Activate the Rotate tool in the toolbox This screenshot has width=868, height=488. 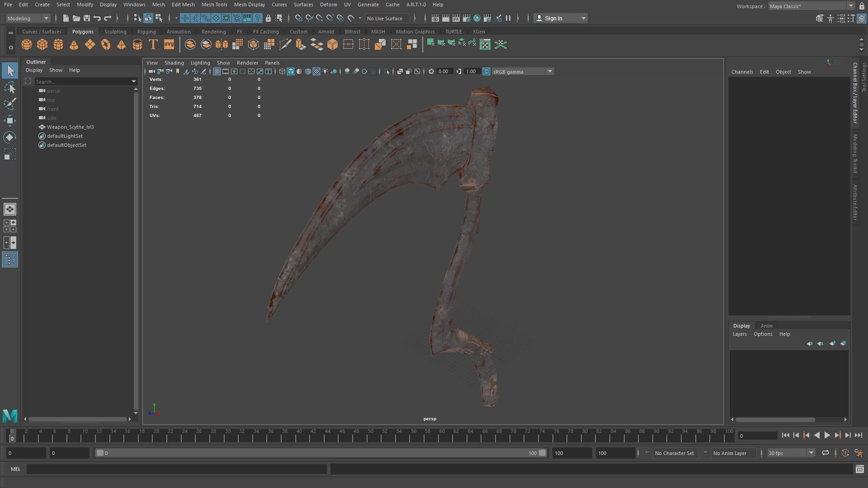10,137
